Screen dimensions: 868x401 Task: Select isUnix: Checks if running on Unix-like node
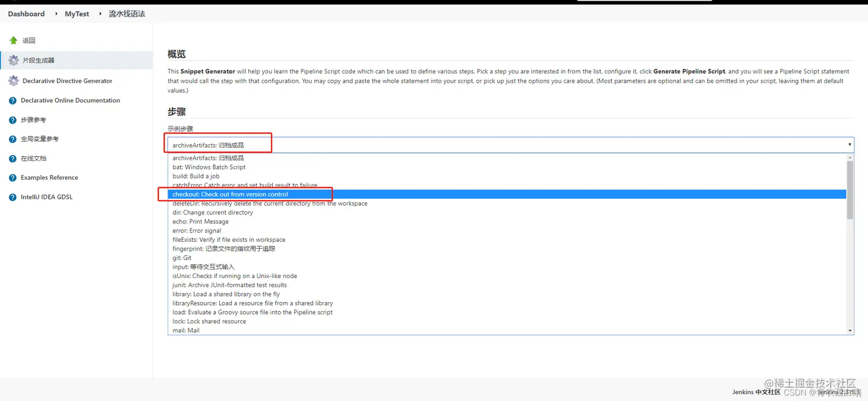(x=507, y=276)
